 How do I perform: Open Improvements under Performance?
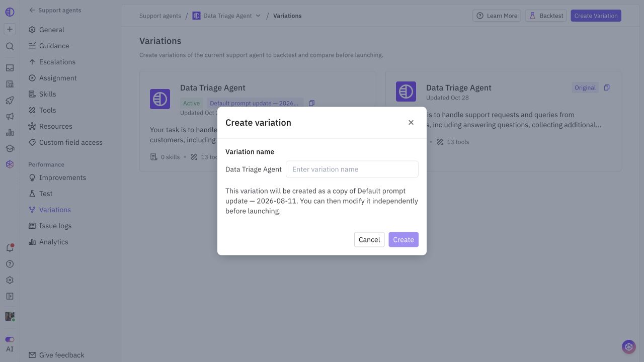point(70,177)
